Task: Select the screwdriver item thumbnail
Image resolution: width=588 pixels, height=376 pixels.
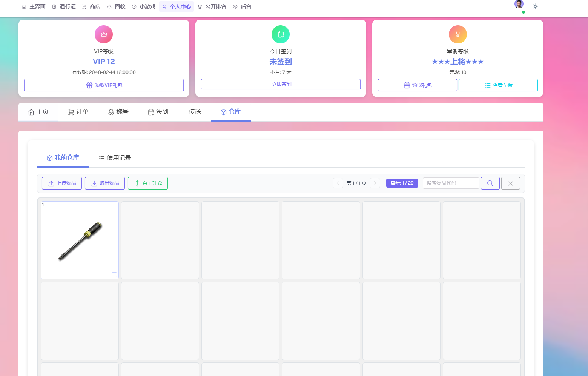Action: (x=80, y=241)
